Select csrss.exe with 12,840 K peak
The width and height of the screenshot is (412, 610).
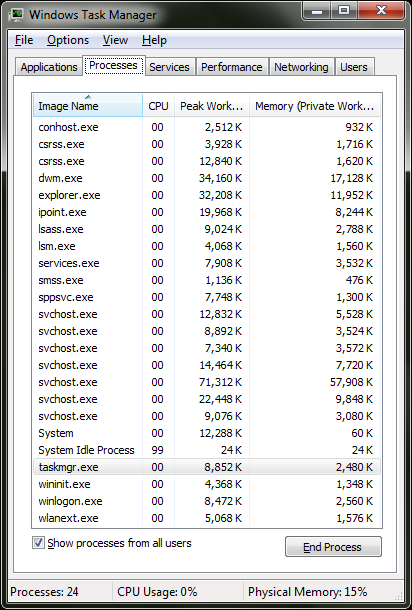pyautogui.click(x=207, y=161)
